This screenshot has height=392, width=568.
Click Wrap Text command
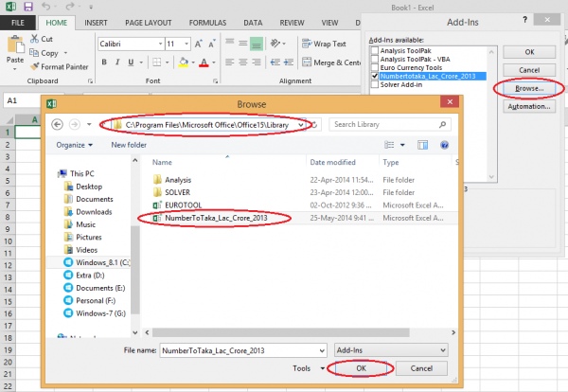[324, 44]
